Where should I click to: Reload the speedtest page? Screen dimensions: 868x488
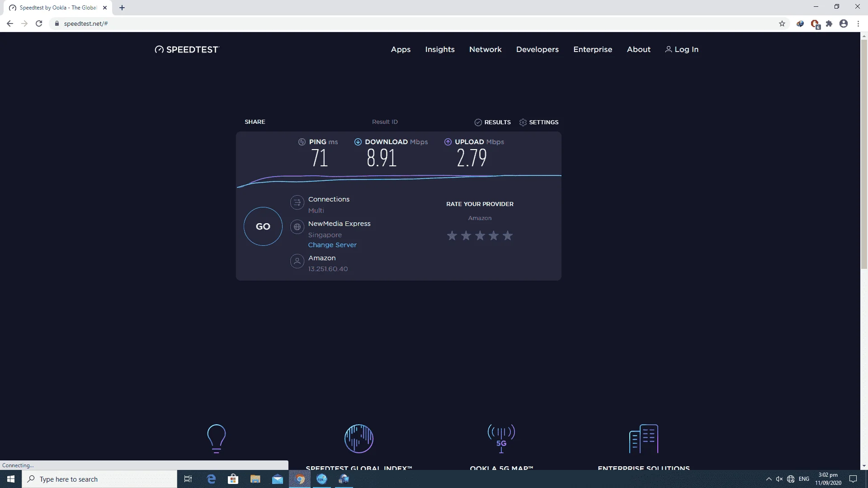click(39, 23)
